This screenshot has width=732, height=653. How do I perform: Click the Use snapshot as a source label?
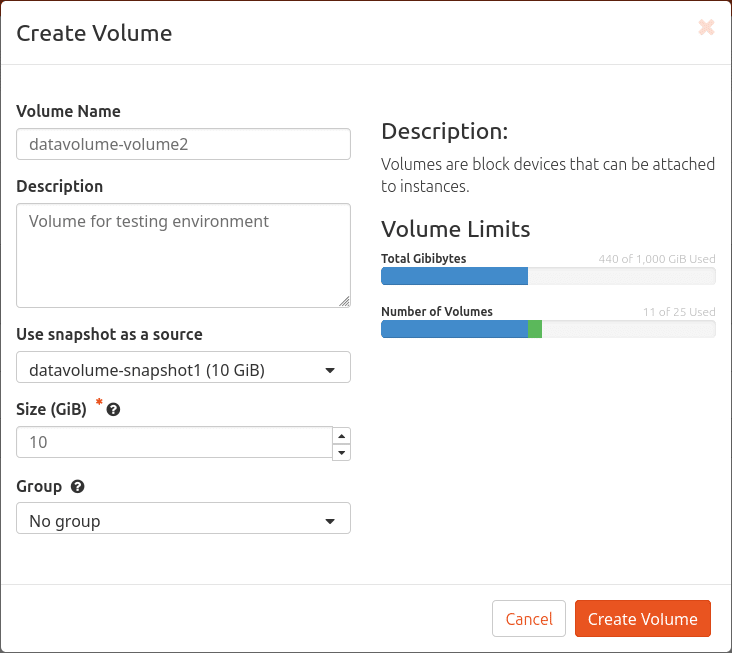coord(109,334)
